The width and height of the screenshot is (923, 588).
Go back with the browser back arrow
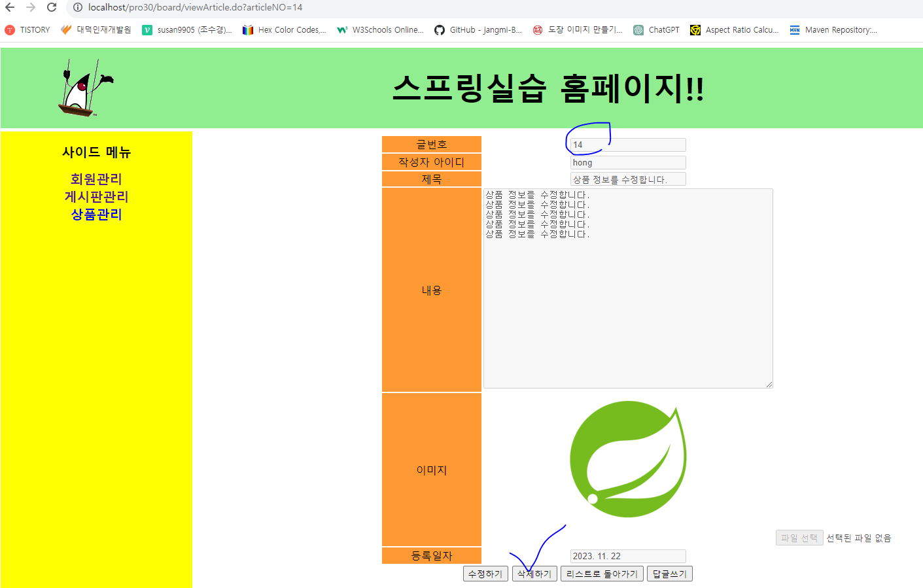(x=10, y=7)
